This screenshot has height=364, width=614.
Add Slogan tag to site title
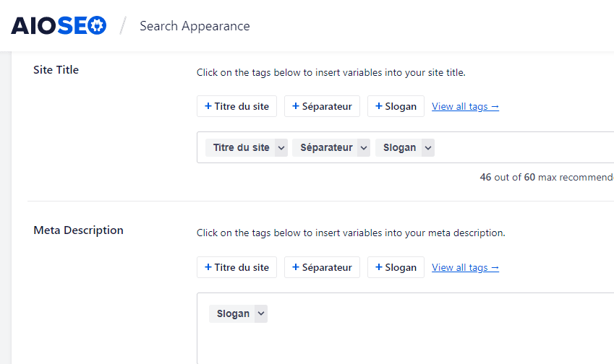tap(396, 106)
